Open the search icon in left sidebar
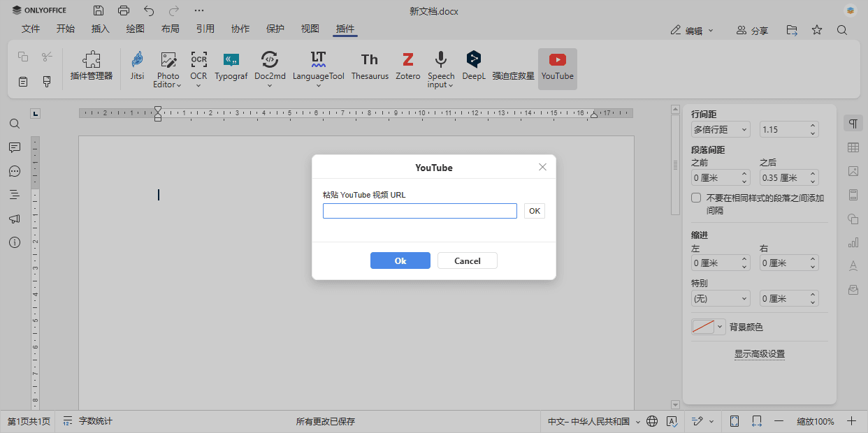 (14, 124)
